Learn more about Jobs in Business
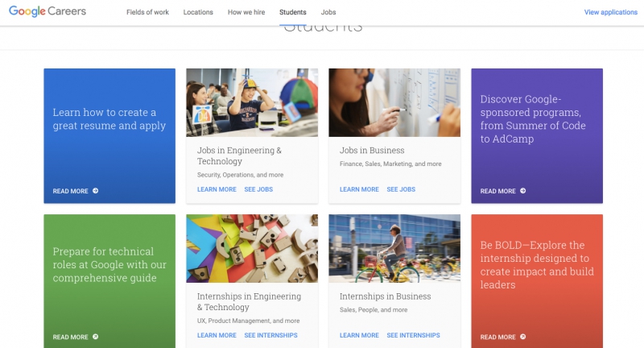 click(359, 189)
